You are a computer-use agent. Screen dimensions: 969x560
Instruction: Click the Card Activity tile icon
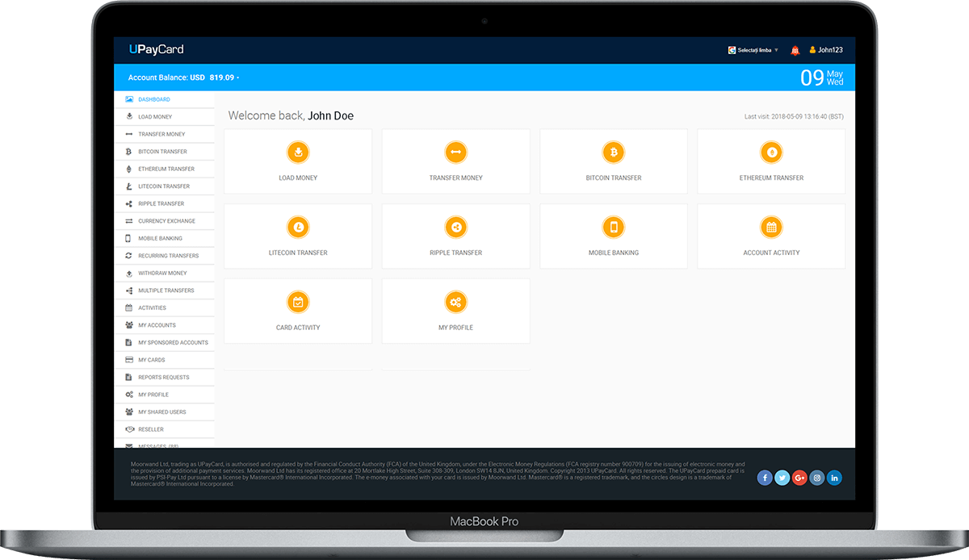pos(298,302)
